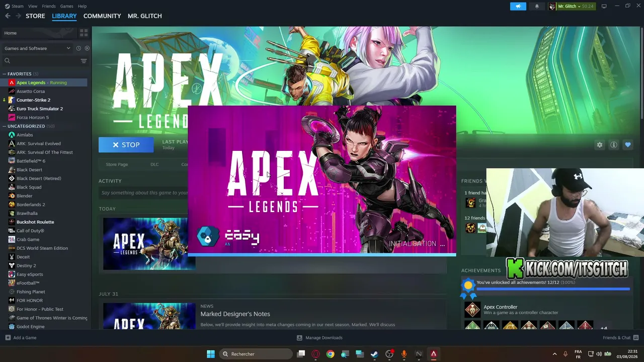
Task: Open the Games menu
Action: coord(66,6)
